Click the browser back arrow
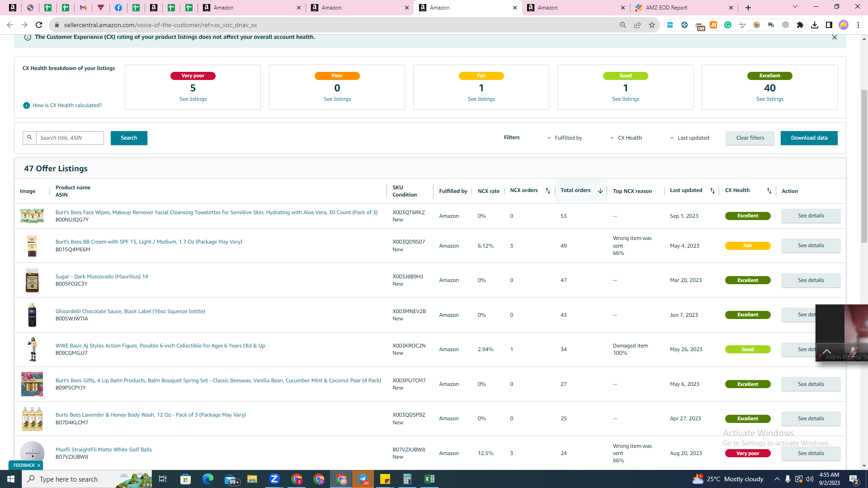 [x=10, y=25]
